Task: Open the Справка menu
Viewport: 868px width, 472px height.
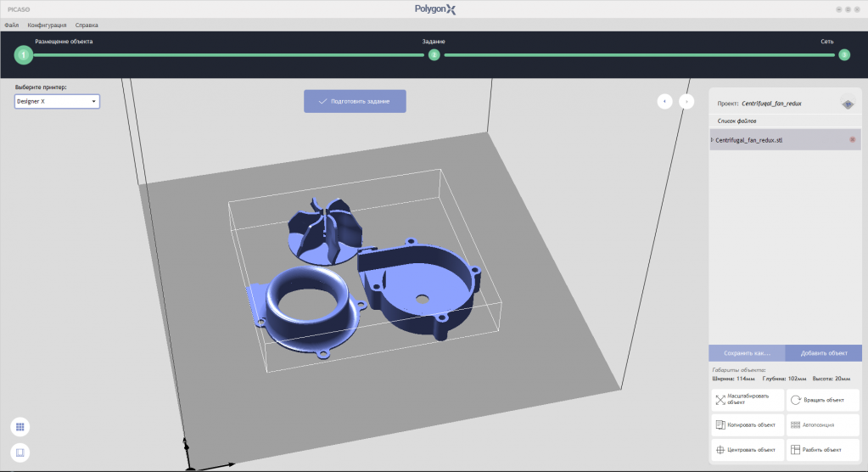Action: click(x=87, y=25)
